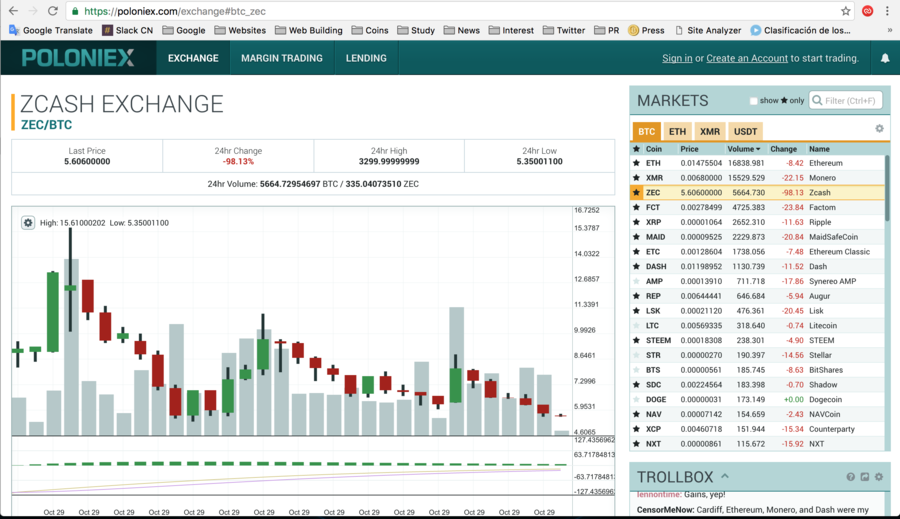Open Web Building bookmarks folder
The height and width of the screenshot is (519, 900).
click(x=308, y=30)
